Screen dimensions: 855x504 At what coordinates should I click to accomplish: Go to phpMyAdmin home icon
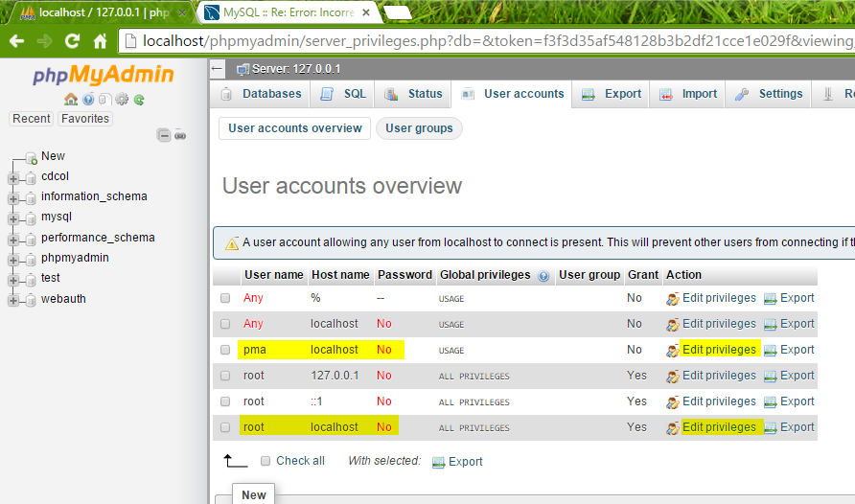(71, 99)
